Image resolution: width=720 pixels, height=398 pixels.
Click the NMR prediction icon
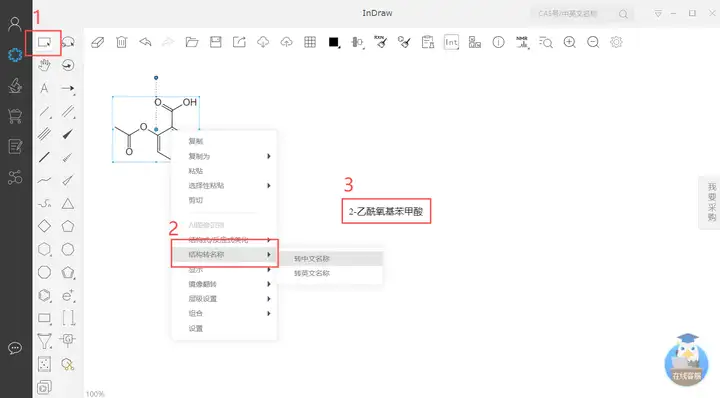(x=522, y=42)
